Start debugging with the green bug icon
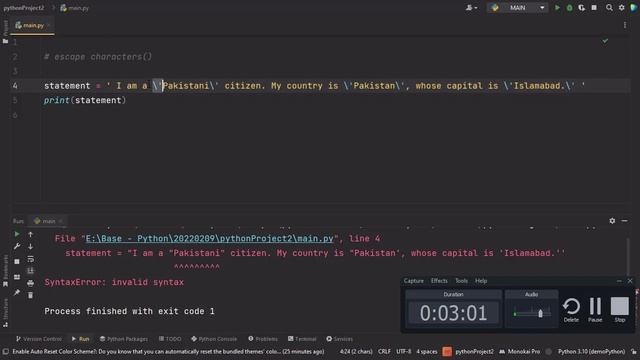 (569, 8)
